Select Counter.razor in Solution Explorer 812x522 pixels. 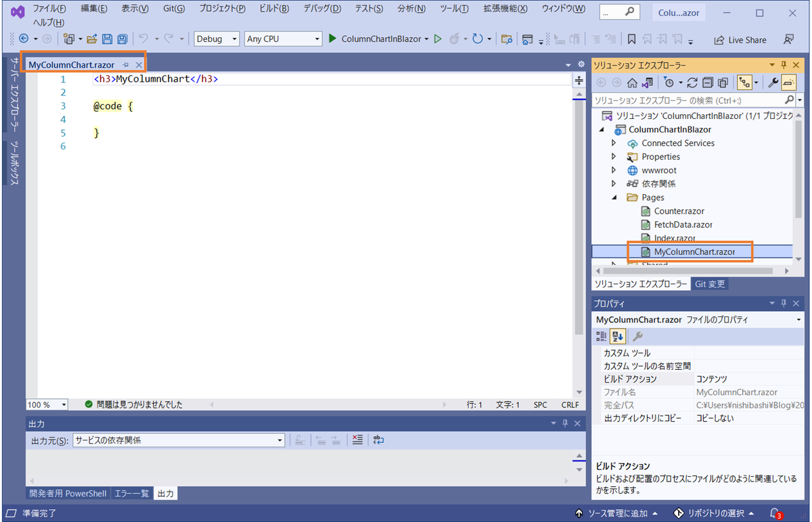679,211
